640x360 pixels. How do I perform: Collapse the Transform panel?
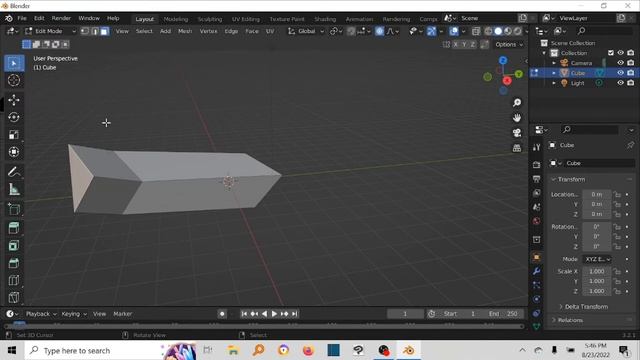click(571, 179)
